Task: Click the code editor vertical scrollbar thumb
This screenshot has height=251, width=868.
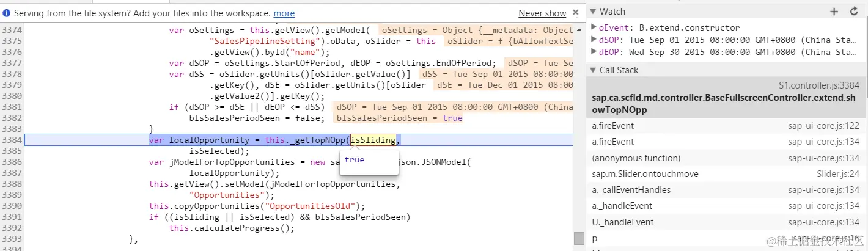Action: (x=579, y=238)
